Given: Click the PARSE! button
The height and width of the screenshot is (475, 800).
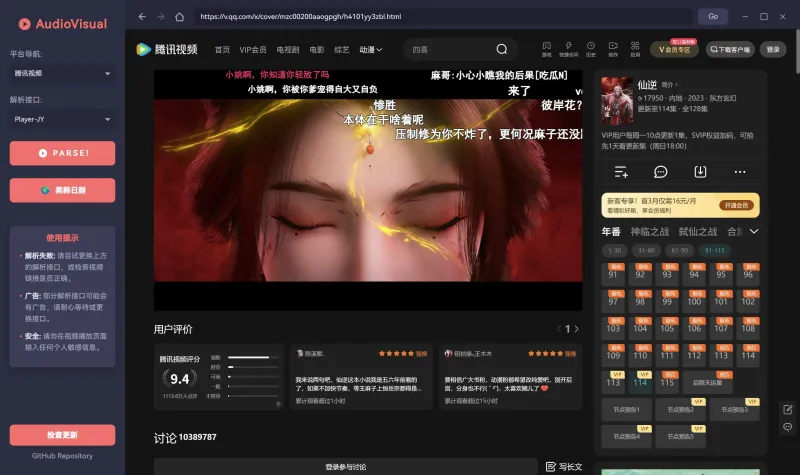Looking at the screenshot, I should pos(62,153).
